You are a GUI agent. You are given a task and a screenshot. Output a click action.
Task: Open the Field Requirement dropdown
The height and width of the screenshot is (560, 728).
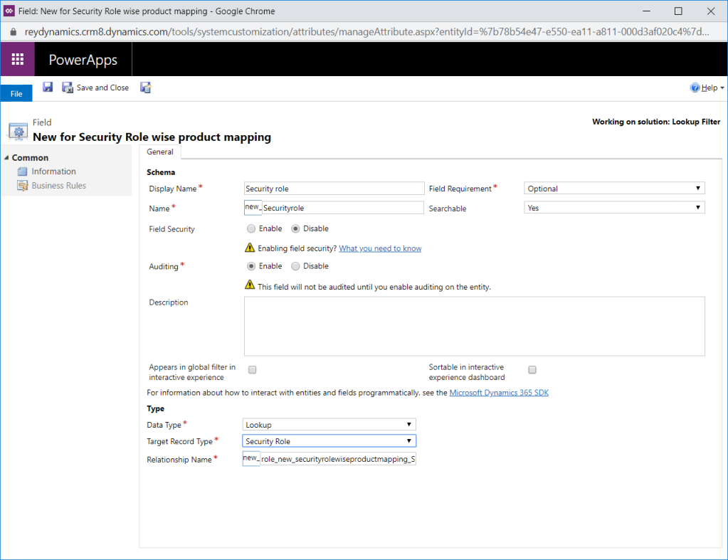coord(614,189)
